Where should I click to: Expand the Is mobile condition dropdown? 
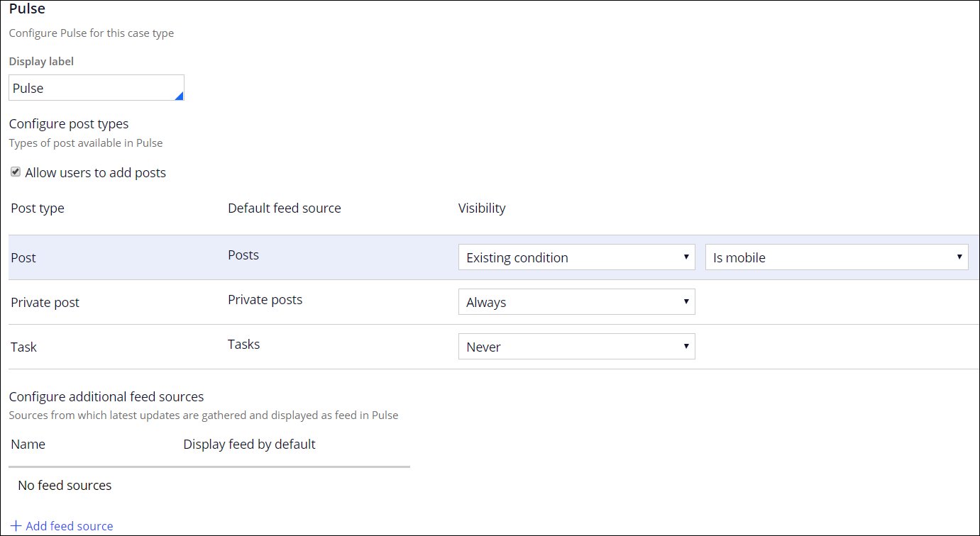click(836, 257)
